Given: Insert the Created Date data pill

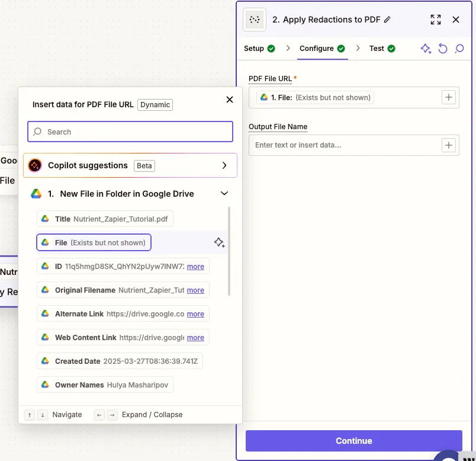Looking at the screenshot, I should click(x=120, y=361).
